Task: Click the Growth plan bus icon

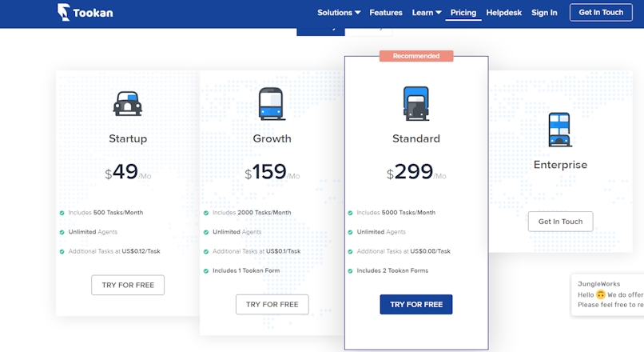Action: point(272,104)
